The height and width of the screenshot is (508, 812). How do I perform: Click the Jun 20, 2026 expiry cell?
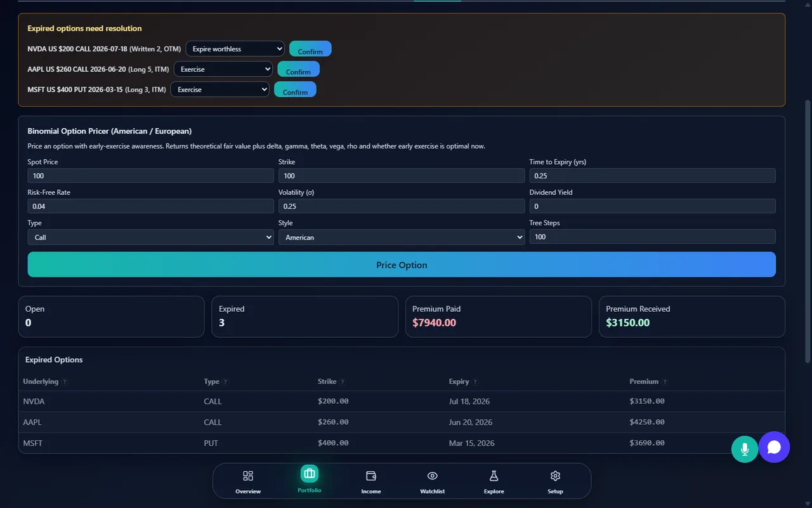coord(470,422)
